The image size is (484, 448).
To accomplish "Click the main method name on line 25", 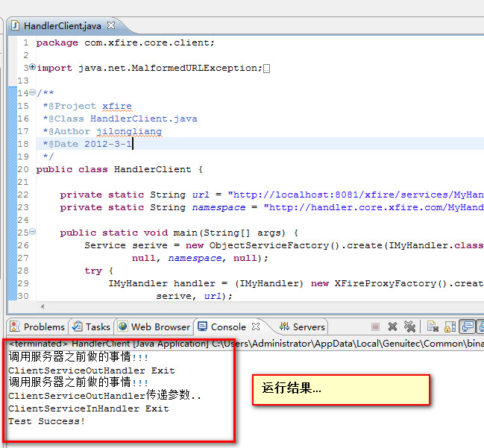I will (x=185, y=233).
